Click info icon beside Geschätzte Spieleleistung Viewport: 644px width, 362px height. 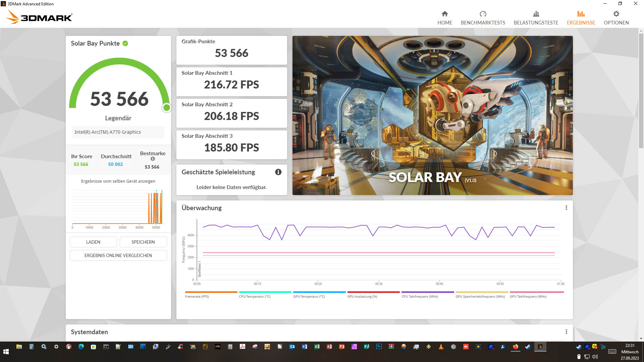click(x=278, y=172)
